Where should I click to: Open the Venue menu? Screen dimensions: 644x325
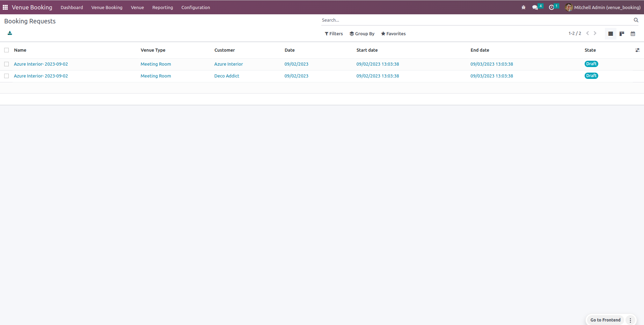(137, 7)
